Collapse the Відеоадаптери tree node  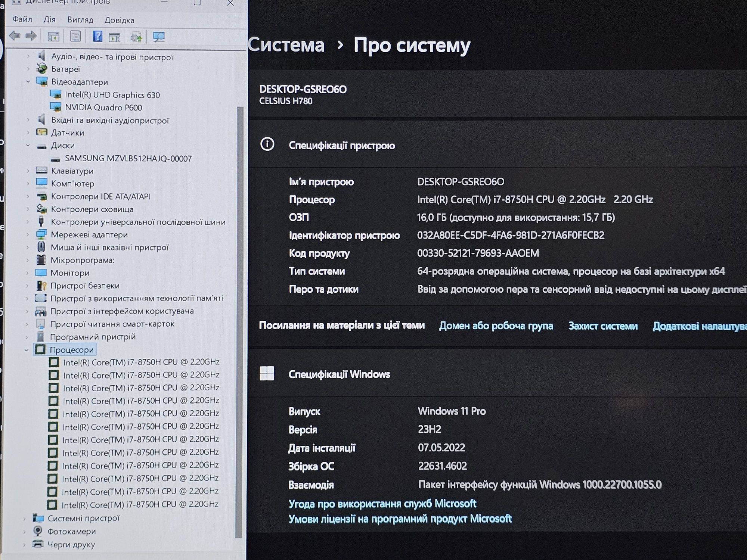[x=28, y=81]
